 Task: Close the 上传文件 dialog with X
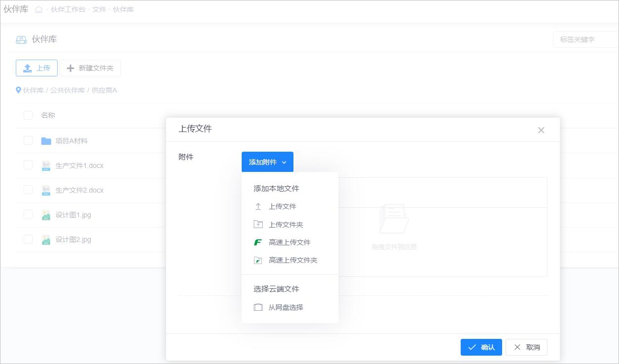coord(541,130)
